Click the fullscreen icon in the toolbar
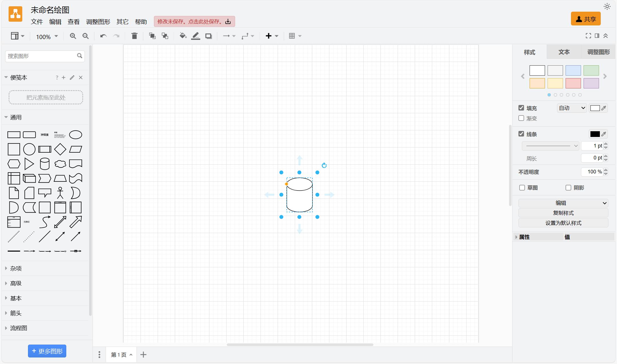This screenshot has width=617, height=364. click(x=588, y=36)
